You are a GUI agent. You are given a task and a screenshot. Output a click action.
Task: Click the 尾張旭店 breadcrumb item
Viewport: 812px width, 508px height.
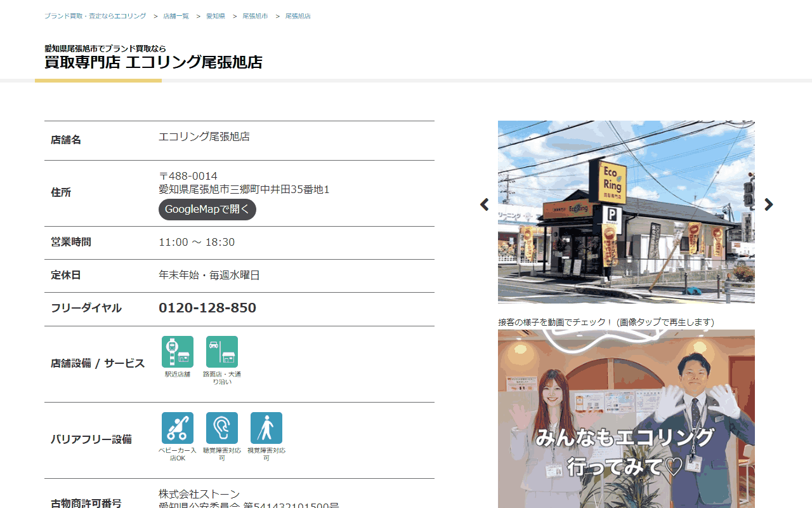tap(298, 16)
